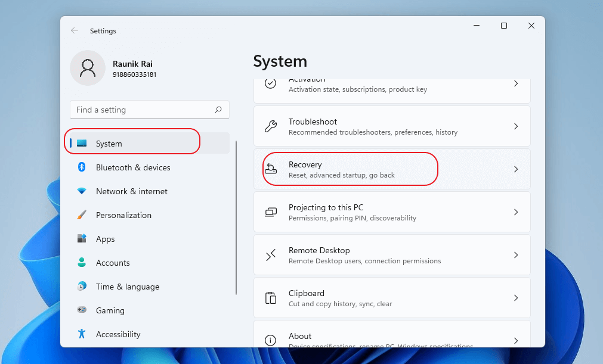Click the back arrow in title bar
Image resolution: width=603 pixels, height=364 pixels.
pos(75,30)
